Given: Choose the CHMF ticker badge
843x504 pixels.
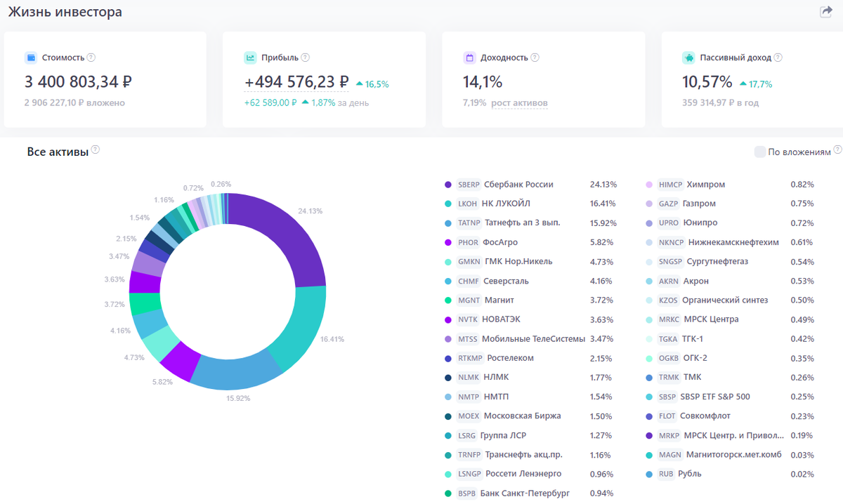Looking at the screenshot, I should [469, 281].
